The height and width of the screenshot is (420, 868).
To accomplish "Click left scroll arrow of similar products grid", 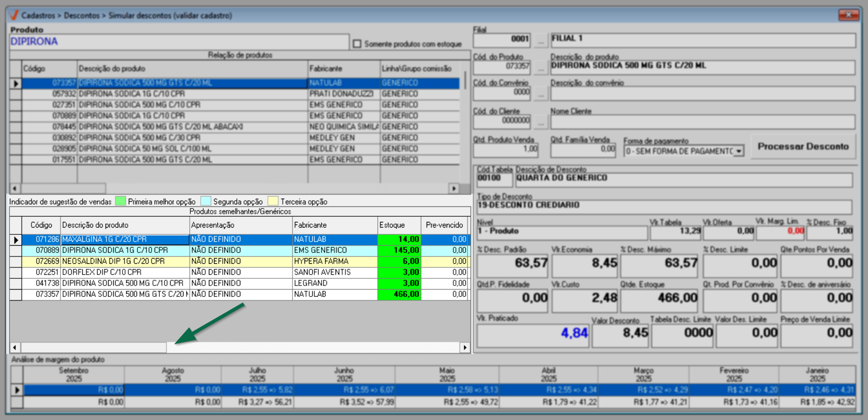I will pyautogui.click(x=14, y=348).
